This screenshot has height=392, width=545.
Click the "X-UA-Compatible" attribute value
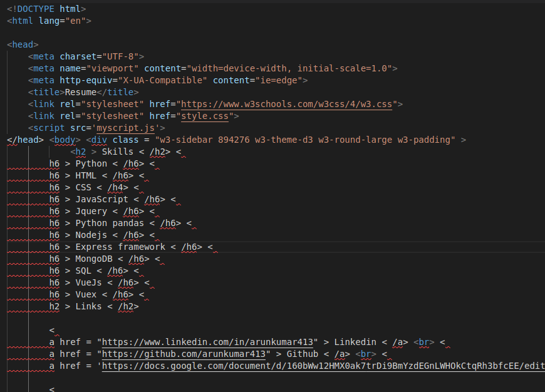pyautogui.click(x=162, y=80)
